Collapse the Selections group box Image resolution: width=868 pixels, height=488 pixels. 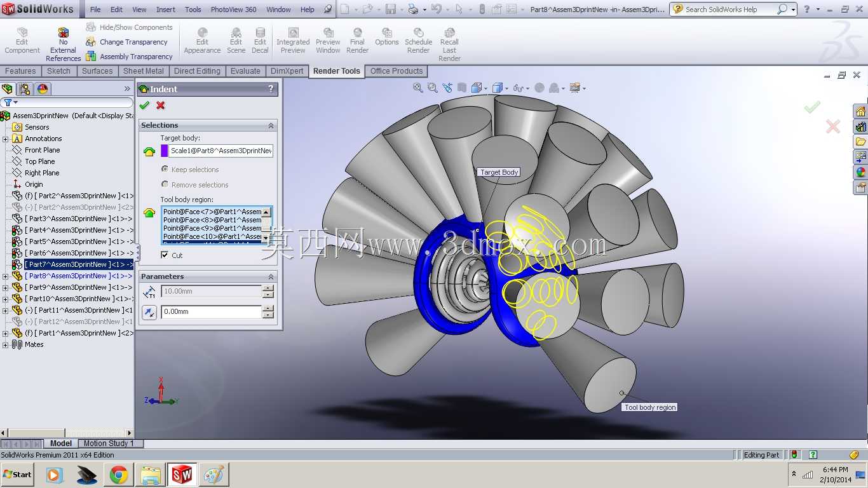pyautogui.click(x=271, y=126)
